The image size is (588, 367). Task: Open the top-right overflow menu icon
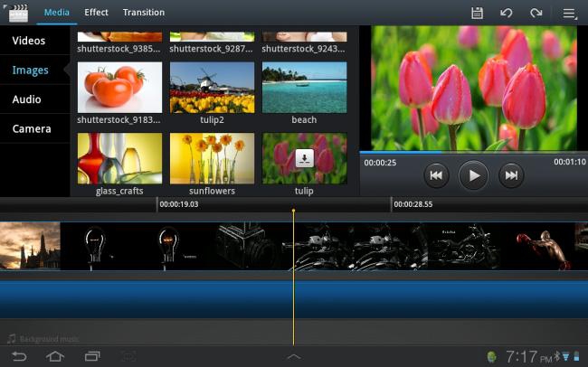pyautogui.click(x=570, y=14)
